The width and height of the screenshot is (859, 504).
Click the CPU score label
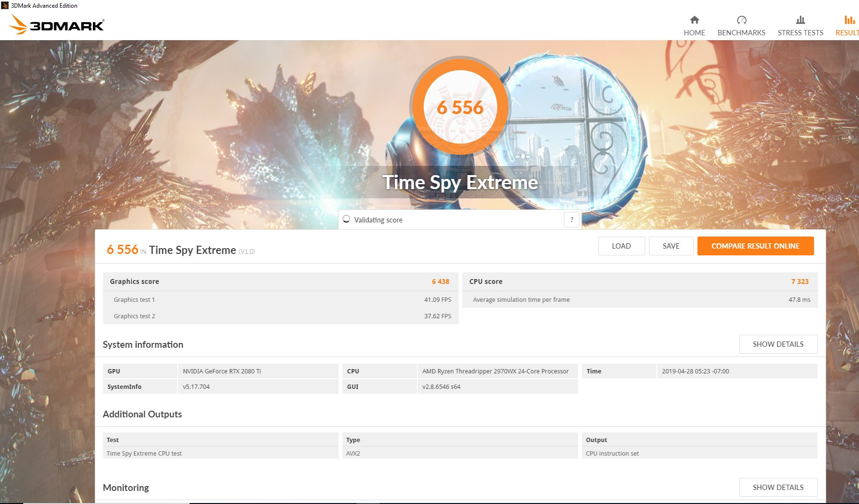coord(486,282)
